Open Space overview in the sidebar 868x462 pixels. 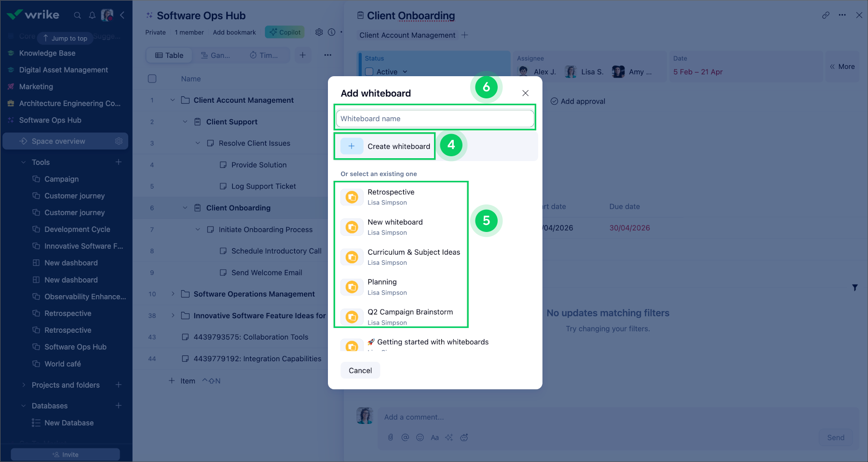coord(58,141)
